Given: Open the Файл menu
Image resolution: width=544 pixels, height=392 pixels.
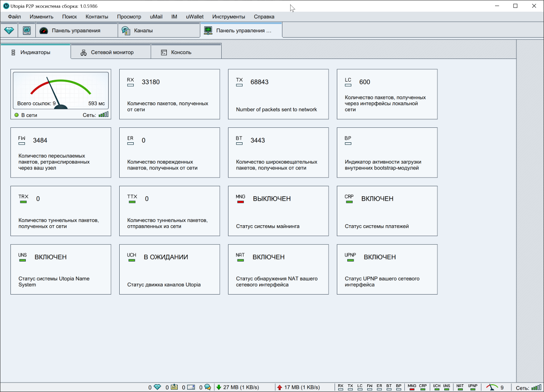Looking at the screenshot, I should tap(15, 16).
